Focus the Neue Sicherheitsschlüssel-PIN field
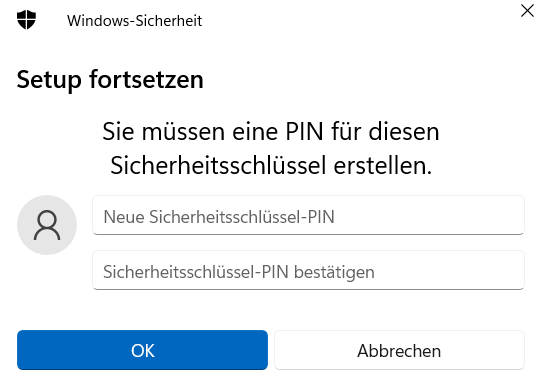 pos(308,215)
